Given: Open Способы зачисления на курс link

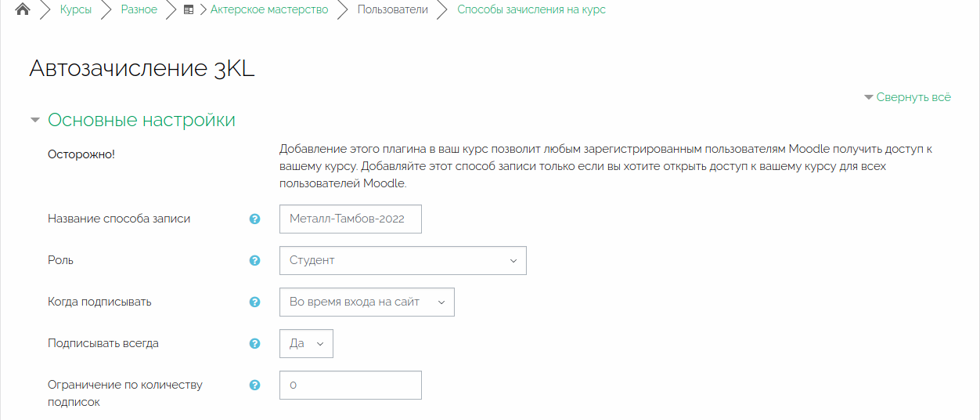Looking at the screenshot, I should point(531,10).
